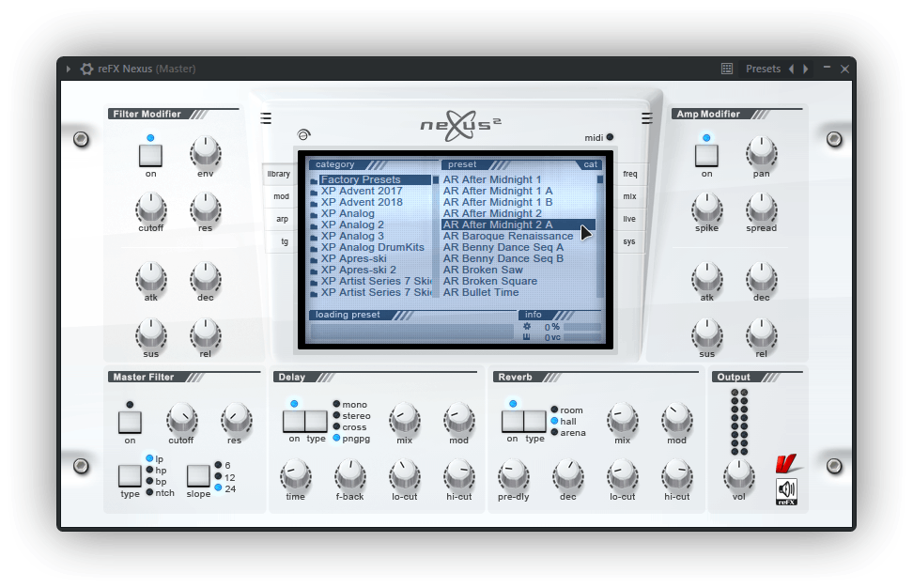Click Reverb type button

click(534, 422)
